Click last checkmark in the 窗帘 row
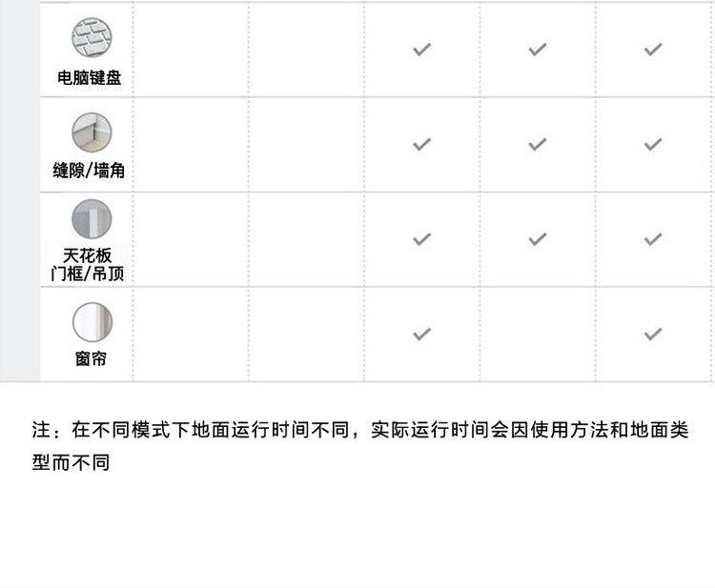Screen dimensions: 715x588 coord(653,335)
